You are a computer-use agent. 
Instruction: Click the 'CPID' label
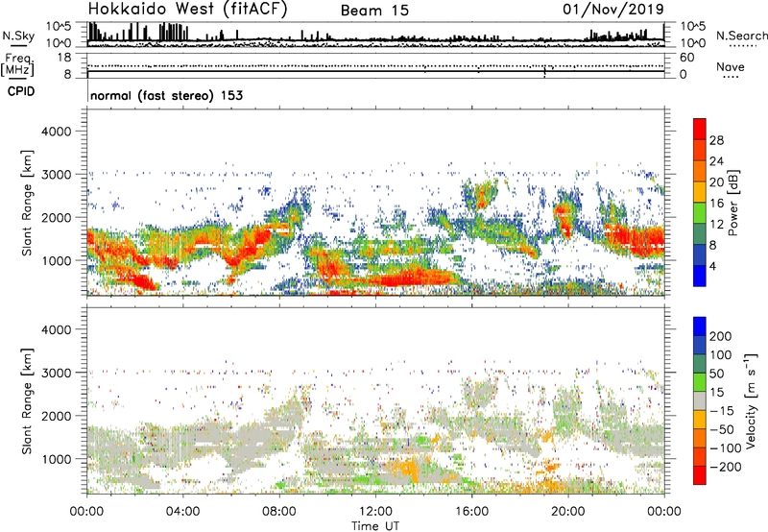tap(21, 91)
